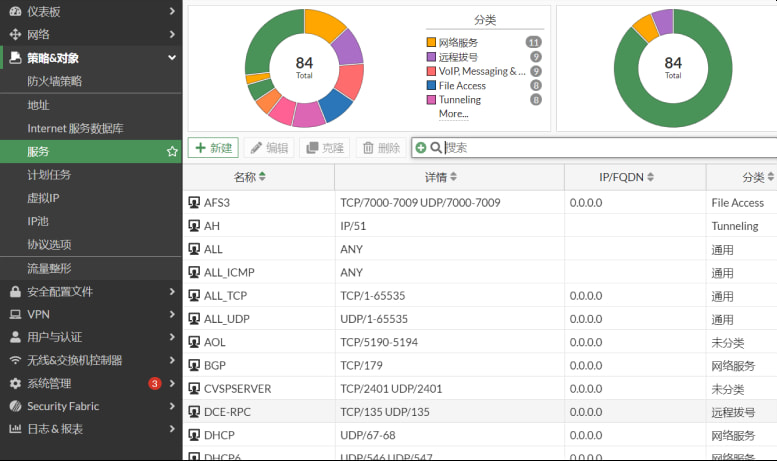
Task: Click the 系统管理 gear icon
Action: [x=15, y=383]
